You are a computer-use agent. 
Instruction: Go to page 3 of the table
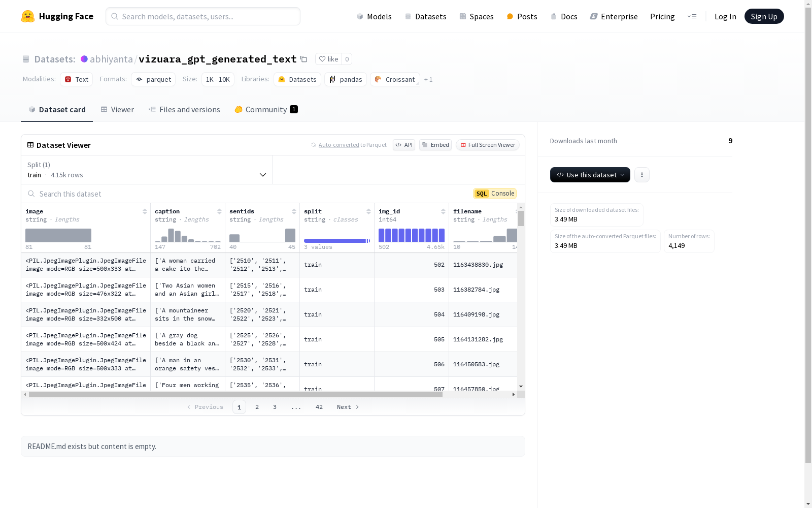tap(275, 407)
